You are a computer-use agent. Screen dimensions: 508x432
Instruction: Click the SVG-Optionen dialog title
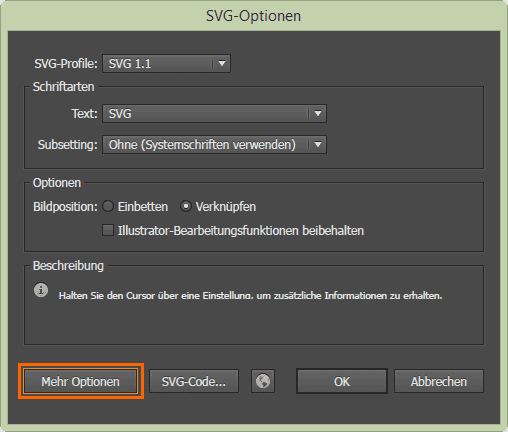pos(254,16)
